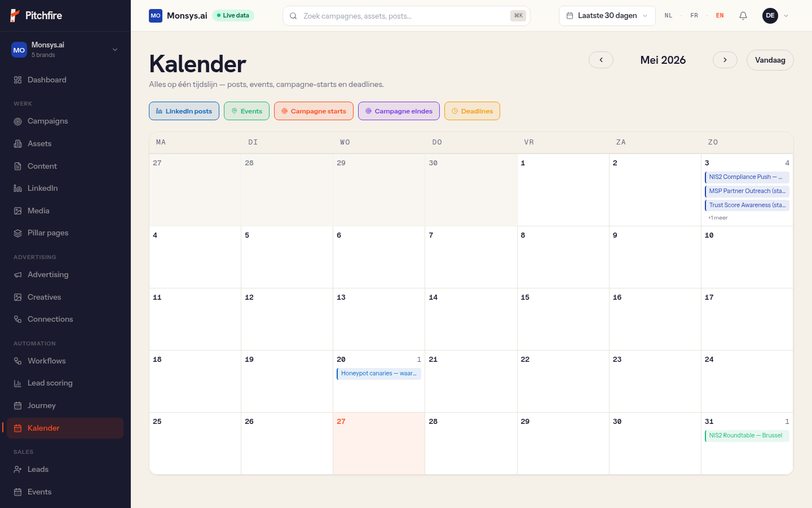Open Connections in sidebar

coord(65,319)
